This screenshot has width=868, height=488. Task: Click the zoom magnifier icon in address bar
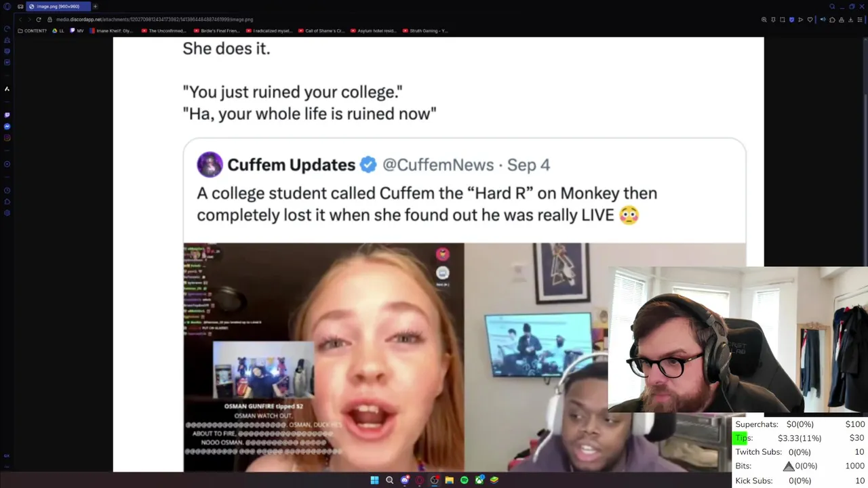764,20
